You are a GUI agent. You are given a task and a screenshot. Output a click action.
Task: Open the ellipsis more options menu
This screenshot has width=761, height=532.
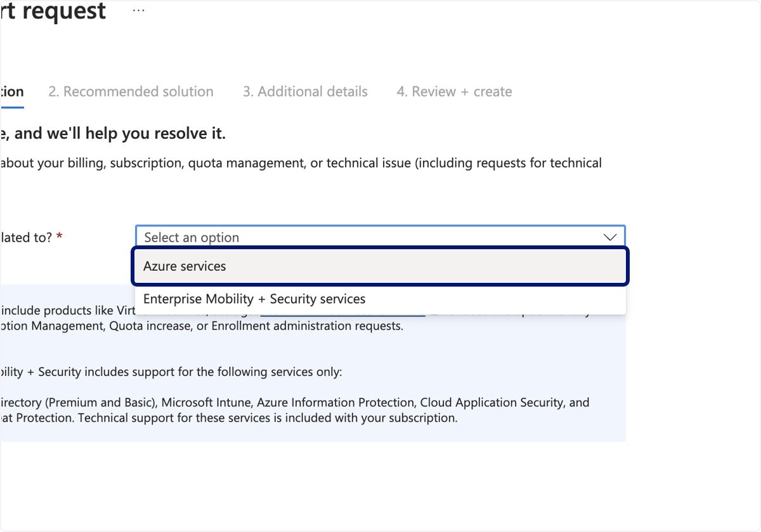(139, 11)
